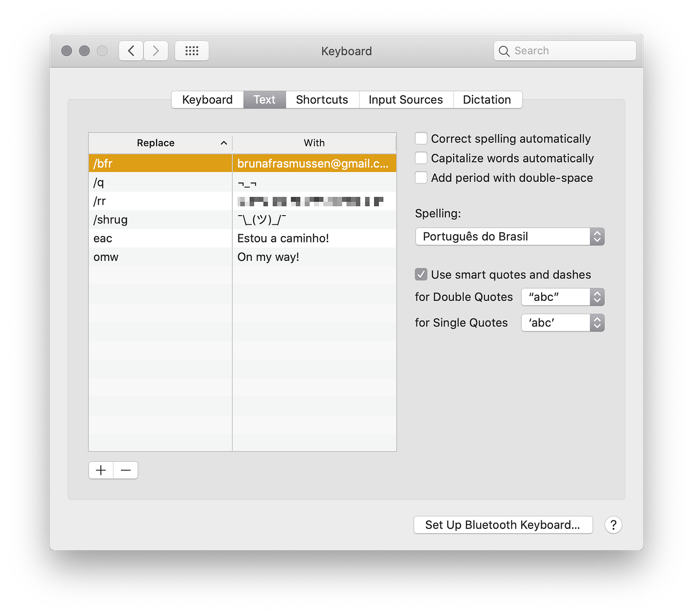Open the Dictation tab
Viewport: 693px width, 616px height.
487,99
